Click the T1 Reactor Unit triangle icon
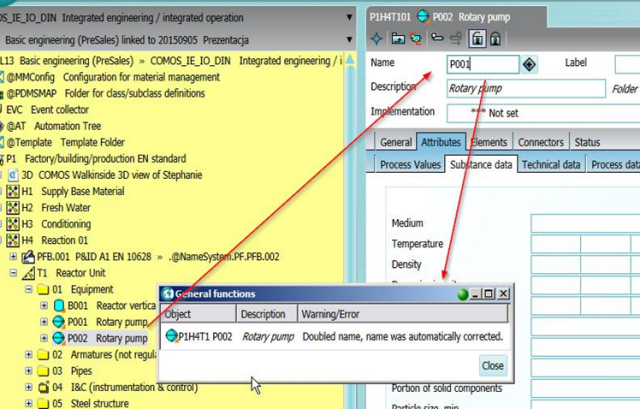Image resolution: width=640 pixels, height=409 pixels. (x=28, y=273)
